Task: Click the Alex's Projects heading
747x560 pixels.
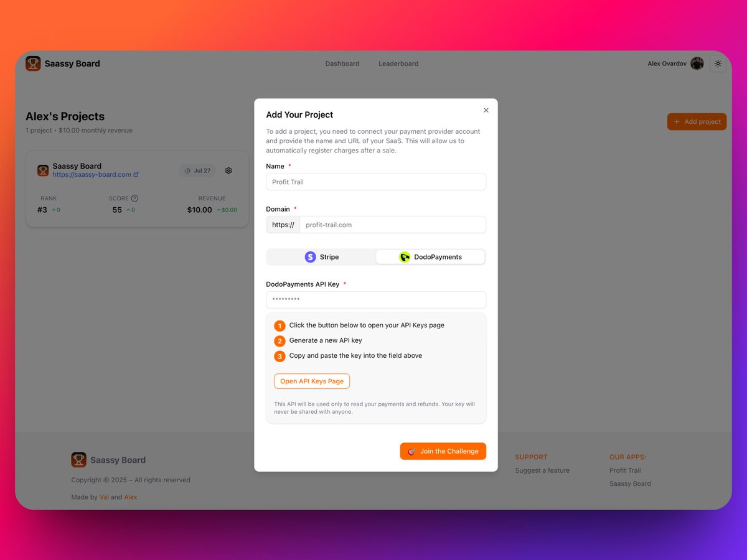Action: tap(65, 116)
